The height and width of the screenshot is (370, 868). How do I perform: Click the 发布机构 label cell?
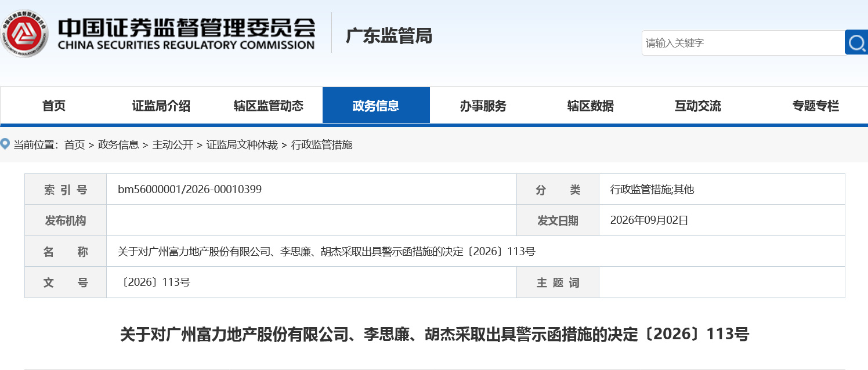pyautogui.click(x=66, y=220)
